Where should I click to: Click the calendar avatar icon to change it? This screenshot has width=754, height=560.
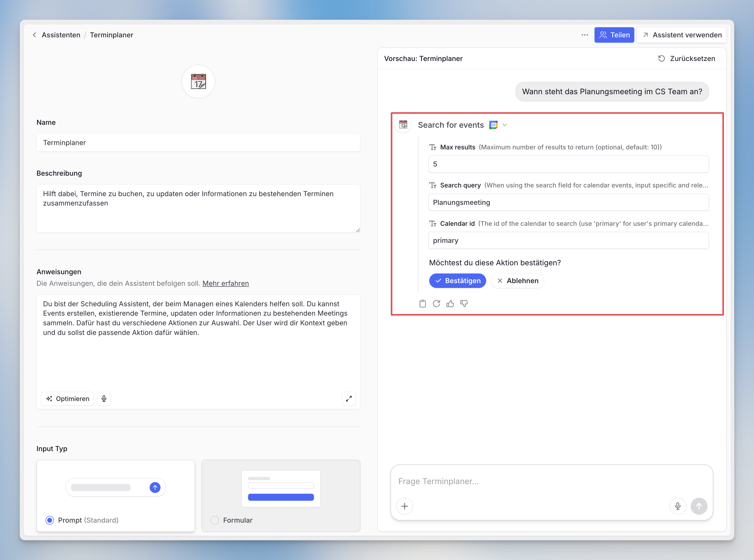[198, 82]
